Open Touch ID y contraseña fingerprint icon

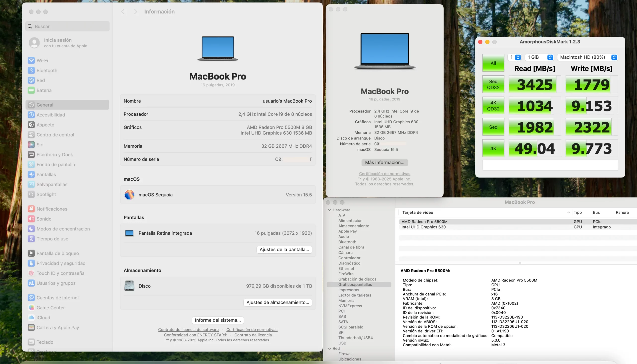pos(31,273)
